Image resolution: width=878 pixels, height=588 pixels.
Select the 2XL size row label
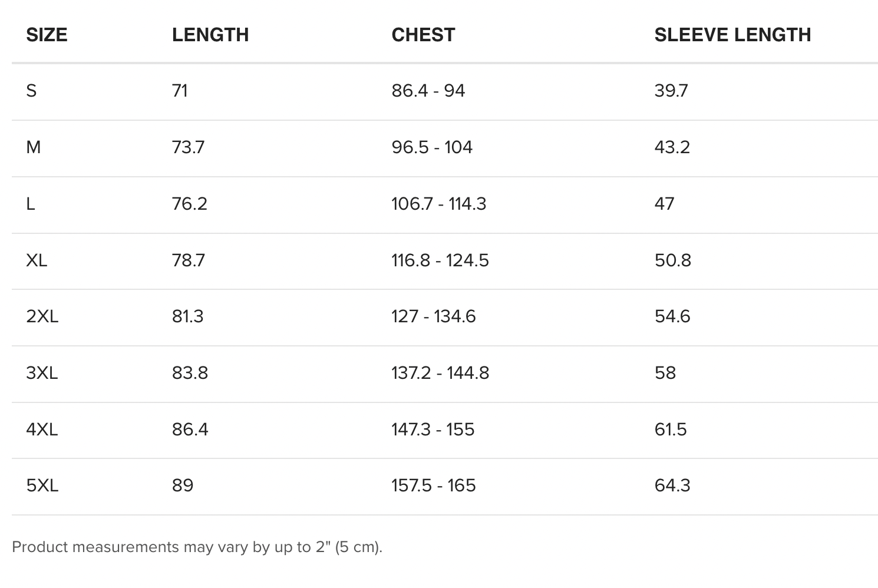[x=42, y=316]
